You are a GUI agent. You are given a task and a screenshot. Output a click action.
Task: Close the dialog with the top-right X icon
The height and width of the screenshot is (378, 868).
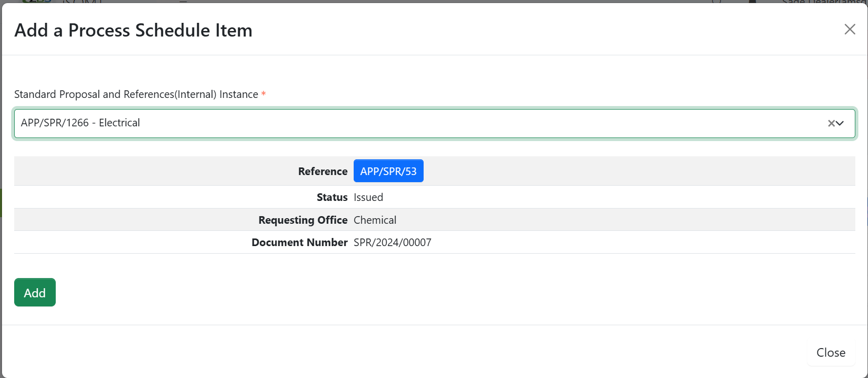point(850,29)
